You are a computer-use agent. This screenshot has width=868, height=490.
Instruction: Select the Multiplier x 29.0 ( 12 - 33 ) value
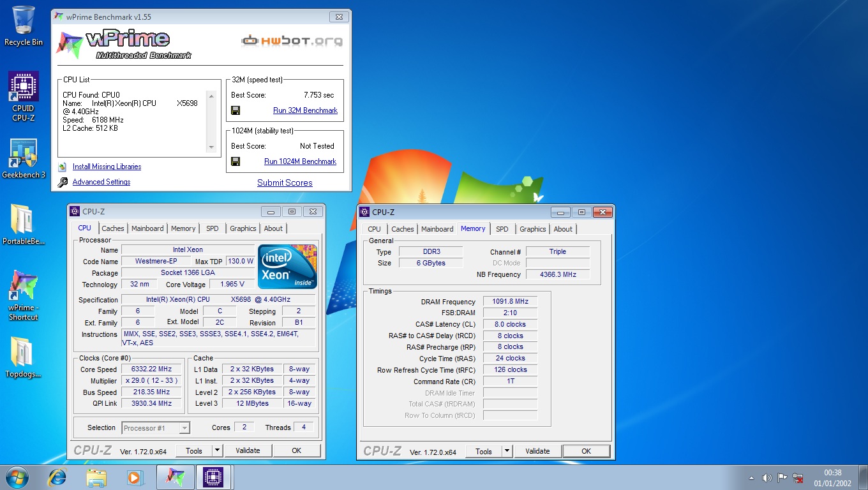tap(152, 381)
